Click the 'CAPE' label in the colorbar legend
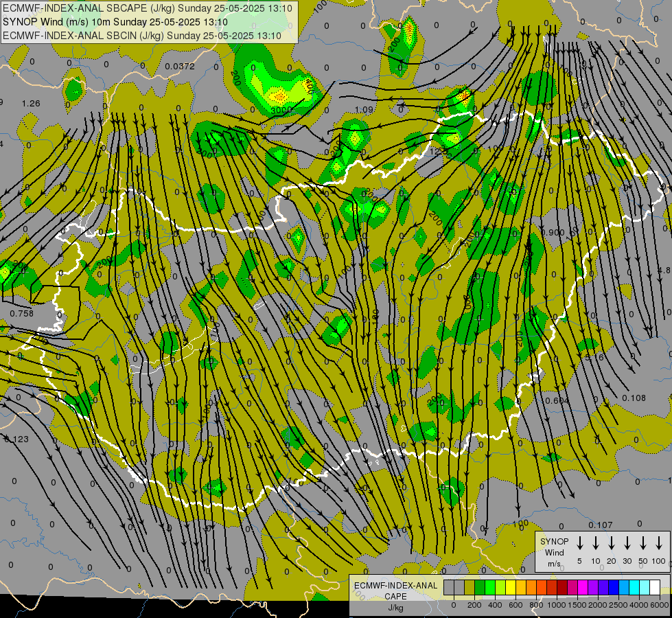 coord(395,597)
